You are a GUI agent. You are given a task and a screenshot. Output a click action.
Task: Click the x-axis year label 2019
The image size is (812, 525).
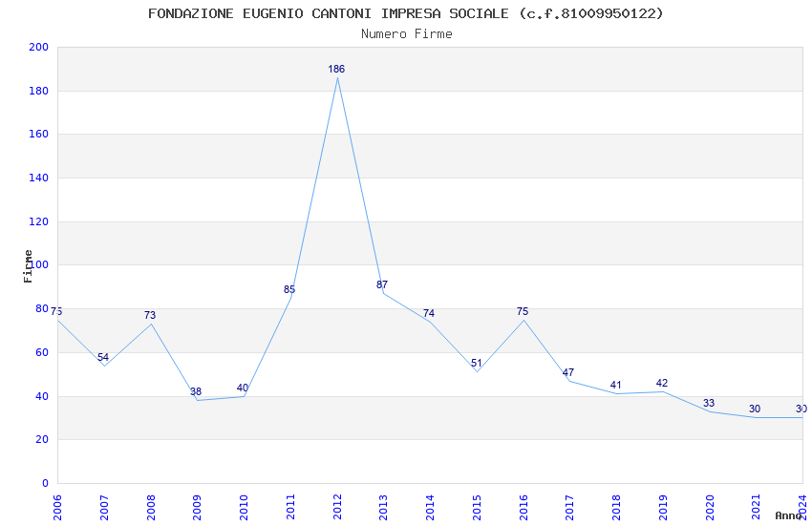pos(663,508)
